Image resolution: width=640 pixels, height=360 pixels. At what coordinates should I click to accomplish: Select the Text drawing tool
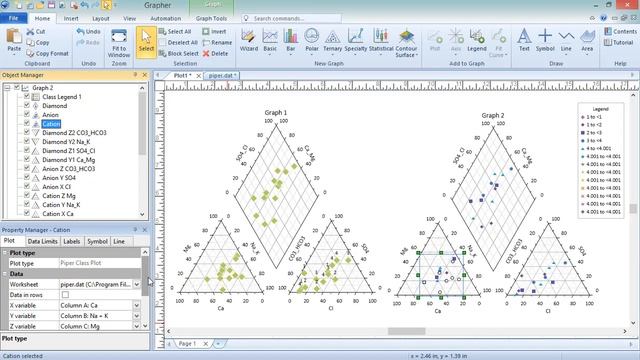(524, 36)
